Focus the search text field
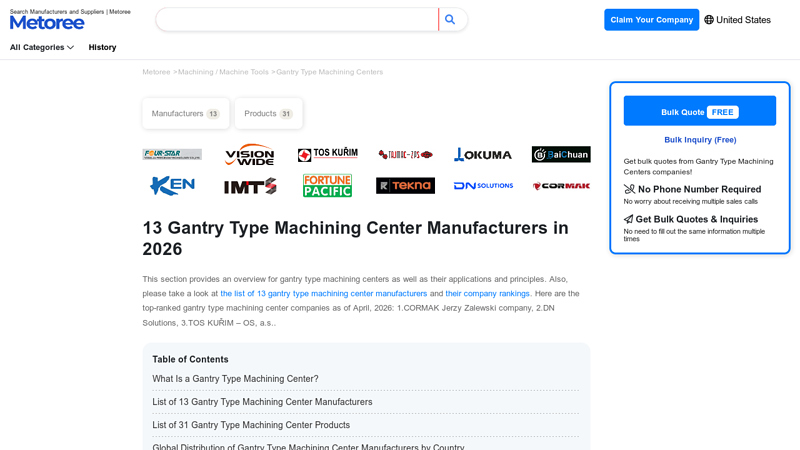Image resolution: width=800 pixels, height=450 pixels. coord(297,20)
